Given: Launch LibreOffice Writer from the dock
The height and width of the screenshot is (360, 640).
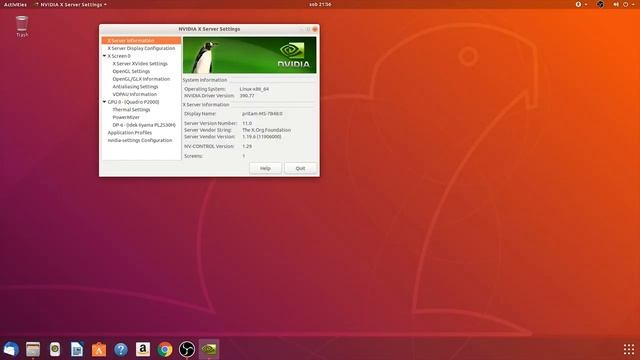Looking at the screenshot, I should [77, 349].
